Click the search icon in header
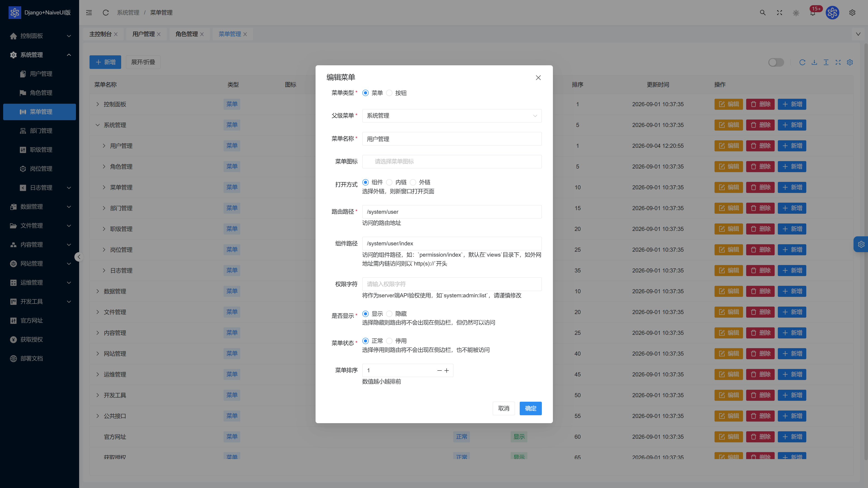Image resolution: width=868 pixels, height=488 pixels. point(762,12)
